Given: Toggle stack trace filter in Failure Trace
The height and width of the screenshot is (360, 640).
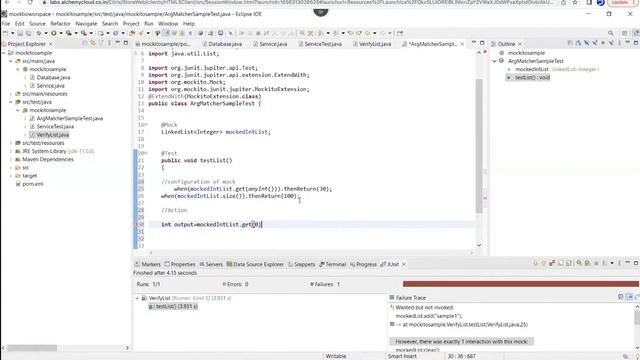Looking at the screenshot, I should pyautogui.click(x=630, y=297).
